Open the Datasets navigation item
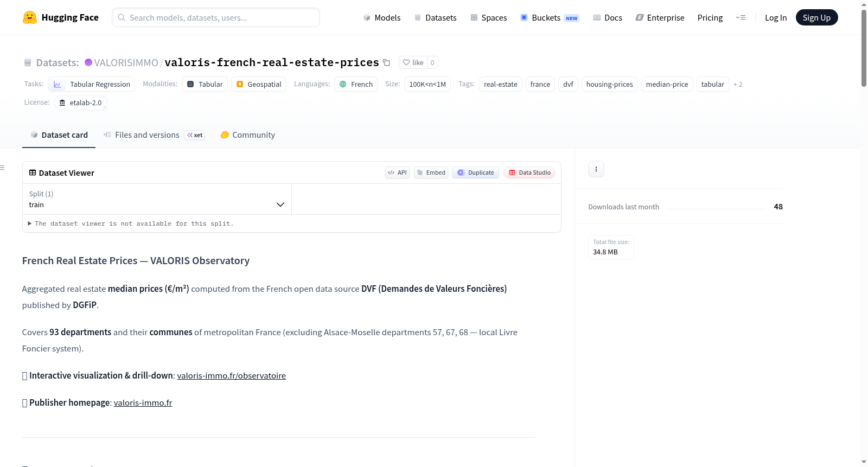Viewport: 868px width, 467px height. click(x=435, y=17)
